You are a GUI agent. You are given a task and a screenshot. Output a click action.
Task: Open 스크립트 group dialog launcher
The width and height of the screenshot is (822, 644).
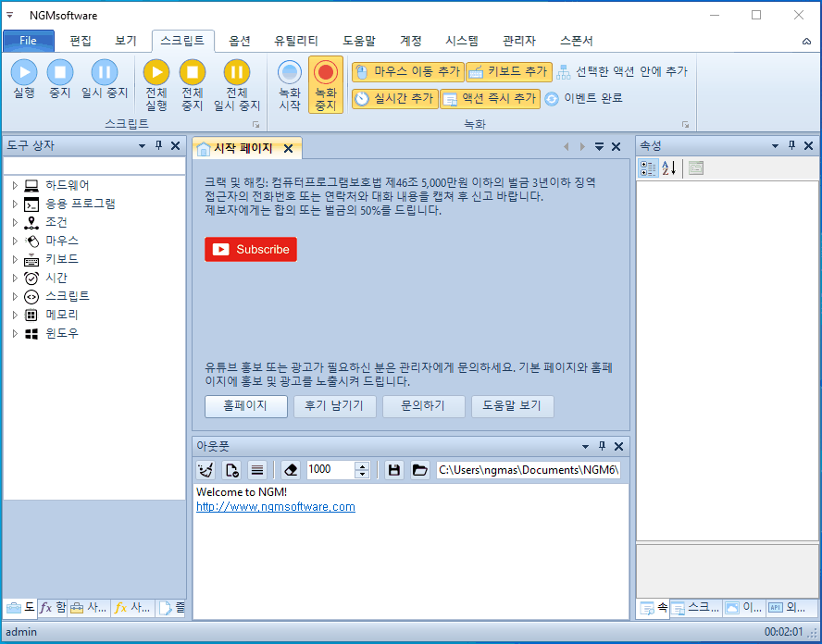click(x=255, y=125)
